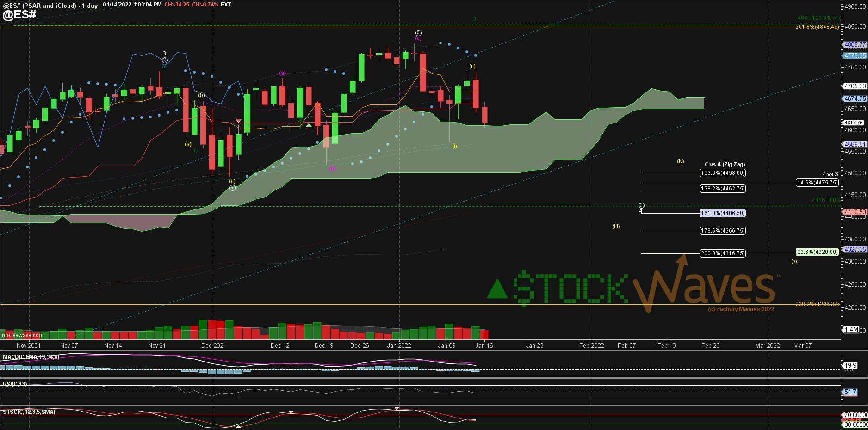
Task: Click the yellow (v) projected wave label
Action: click(794, 261)
